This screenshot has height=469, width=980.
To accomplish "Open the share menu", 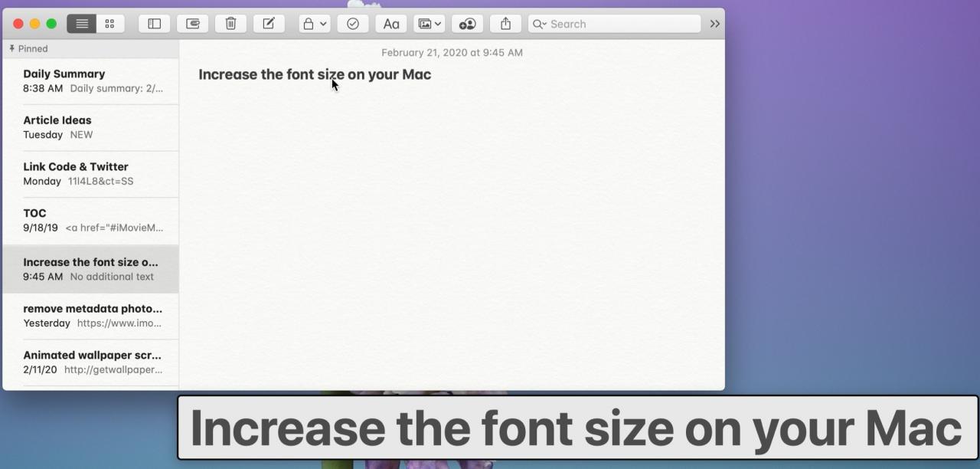I will coord(505,24).
